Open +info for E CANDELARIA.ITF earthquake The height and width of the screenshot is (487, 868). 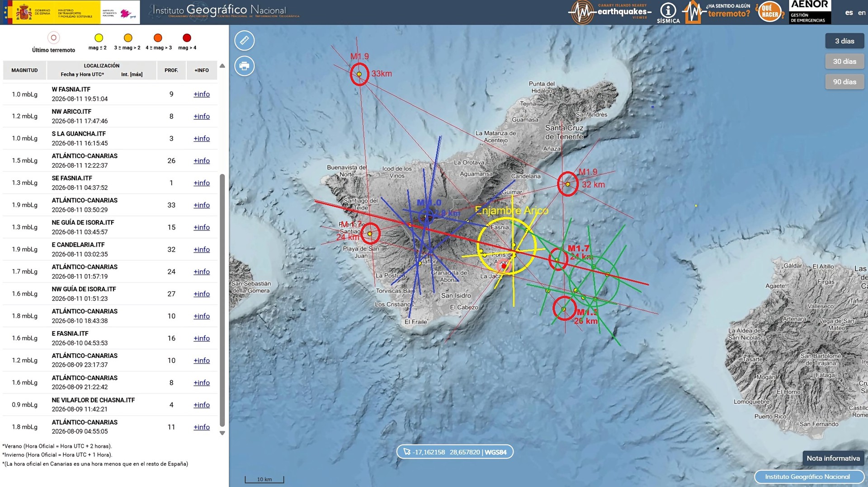[x=202, y=249]
